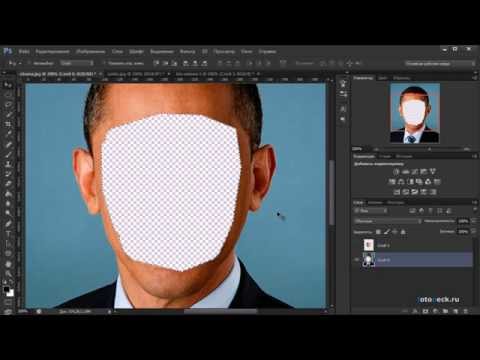Click the Navigator preview thumbnail
The width and height of the screenshot is (480, 360).
click(x=415, y=113)
